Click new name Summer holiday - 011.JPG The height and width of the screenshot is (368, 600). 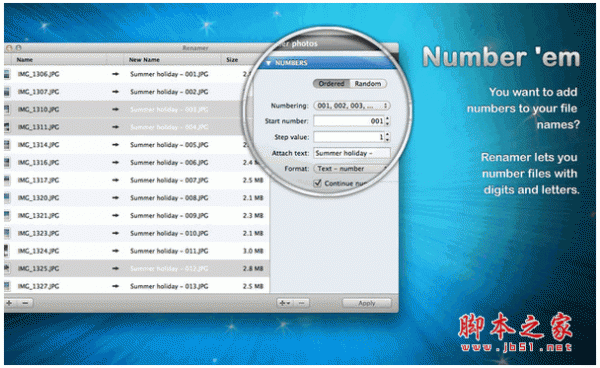point(169,251)
